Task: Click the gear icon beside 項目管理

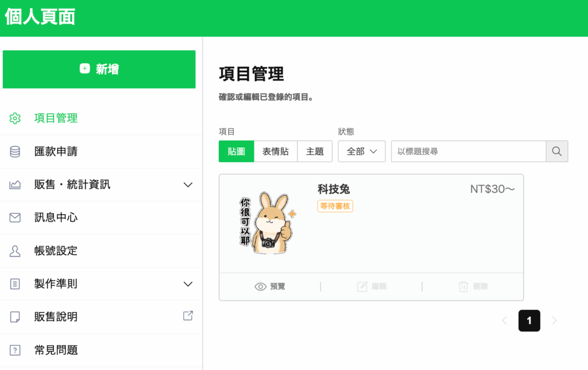Action: point(15,118)
